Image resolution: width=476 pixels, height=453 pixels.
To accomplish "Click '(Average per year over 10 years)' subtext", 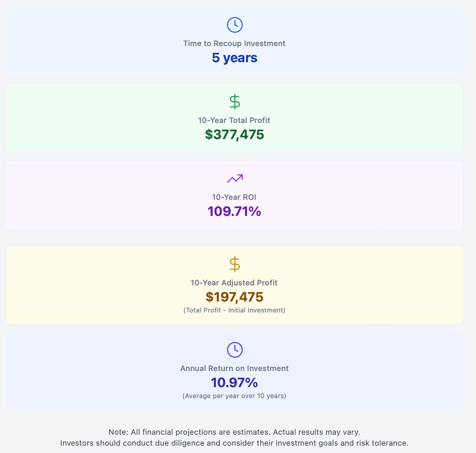I will (234, 396).
